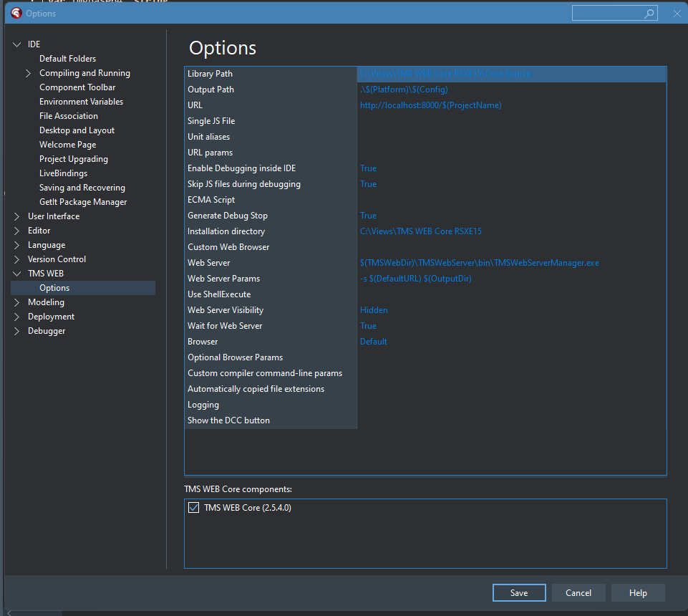This screenshot has width=688, height=616.
Task: Select the URL property label
Action: click(x=271, y=105)
